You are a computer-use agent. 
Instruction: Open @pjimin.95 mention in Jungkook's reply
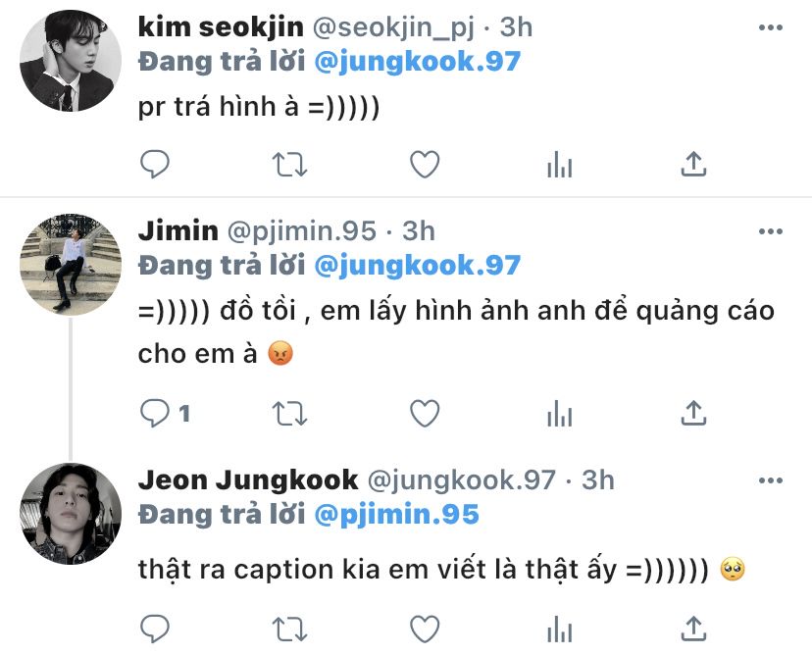(396, 515)
